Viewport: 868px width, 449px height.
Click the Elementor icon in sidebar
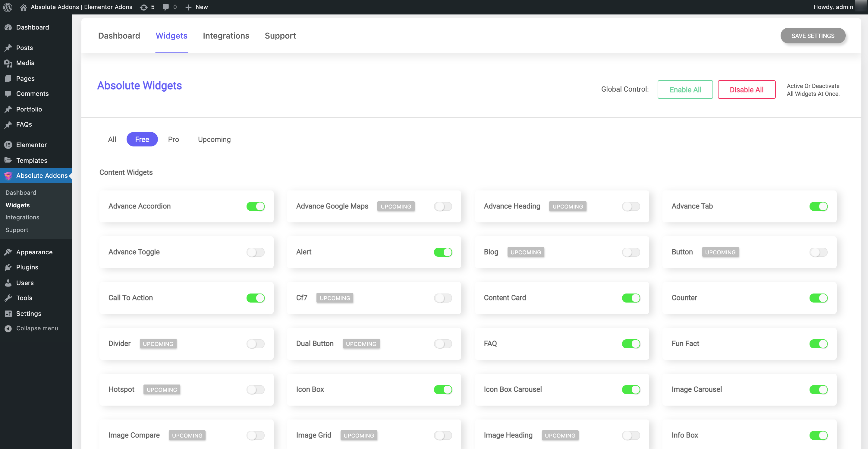(8, 145)
